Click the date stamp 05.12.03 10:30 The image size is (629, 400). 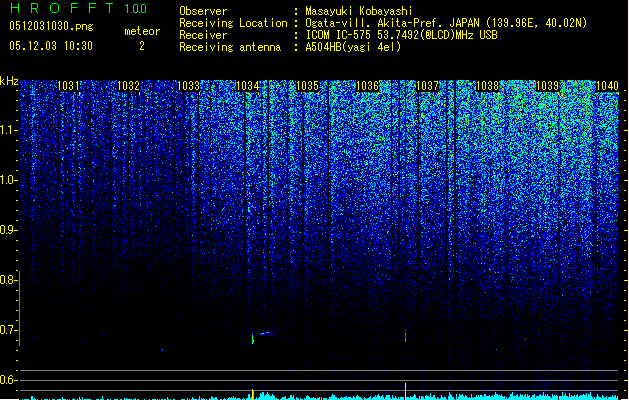click(x=51, y=46)
